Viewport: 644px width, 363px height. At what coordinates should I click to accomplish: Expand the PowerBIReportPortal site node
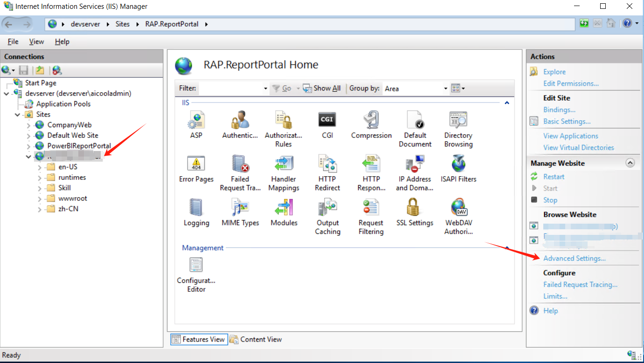28,146
